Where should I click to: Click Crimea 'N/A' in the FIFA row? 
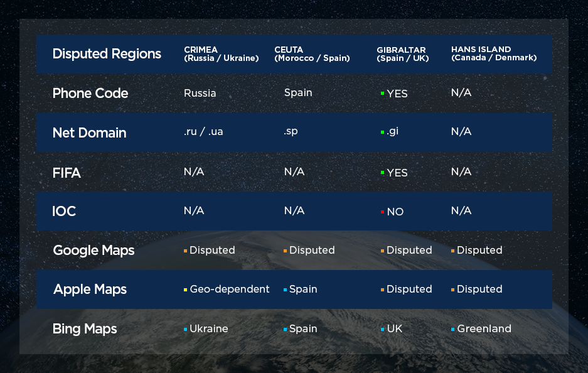[194, 172]
